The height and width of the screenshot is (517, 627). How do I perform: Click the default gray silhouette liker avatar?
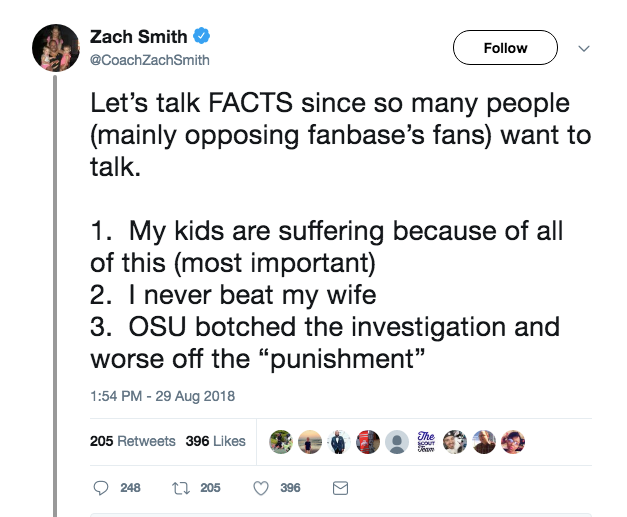click(397, 441)
